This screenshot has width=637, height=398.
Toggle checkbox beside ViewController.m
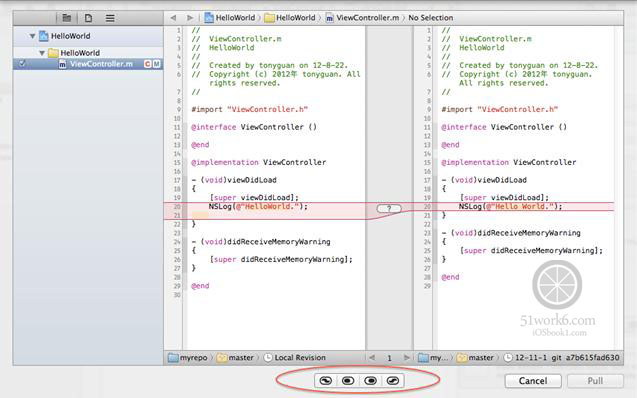tap(22, 64)
